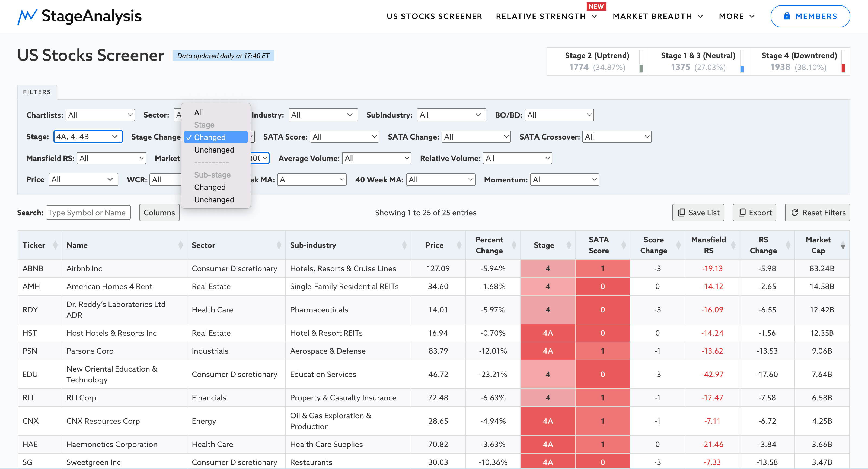The width and height of the screenshot is (868, 469).
Task: Open the Industry filter dropdown
Action: click(x=323, y=115)
